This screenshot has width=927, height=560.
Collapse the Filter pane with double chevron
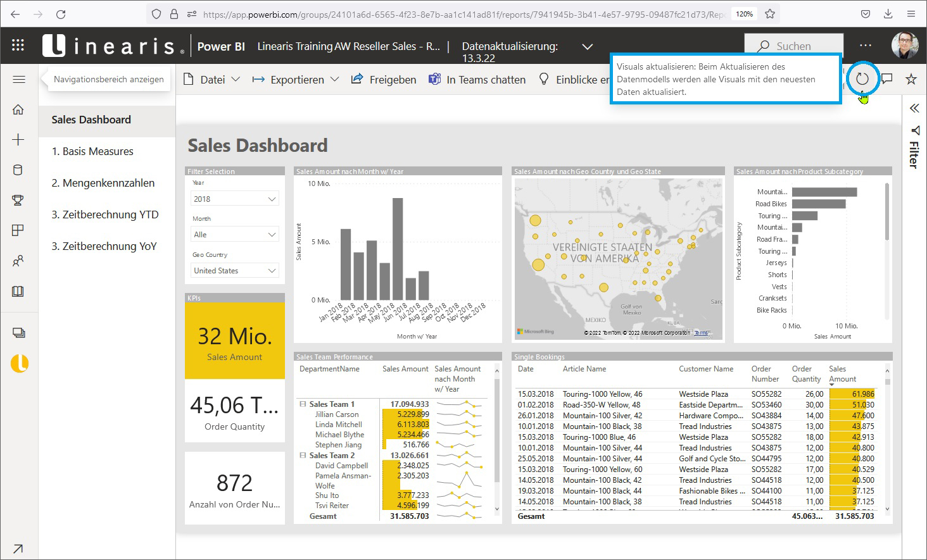tap(914, 108)
